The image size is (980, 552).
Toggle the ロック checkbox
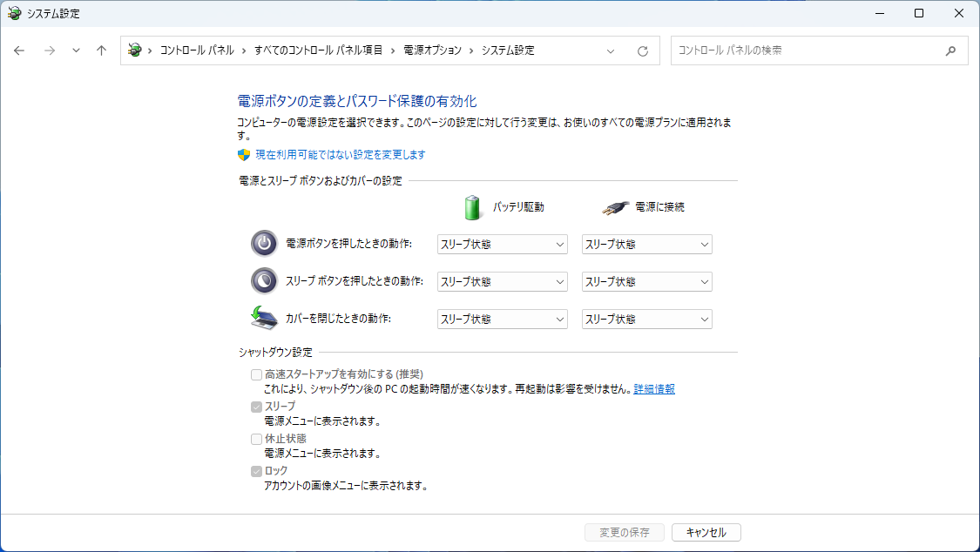256,471
